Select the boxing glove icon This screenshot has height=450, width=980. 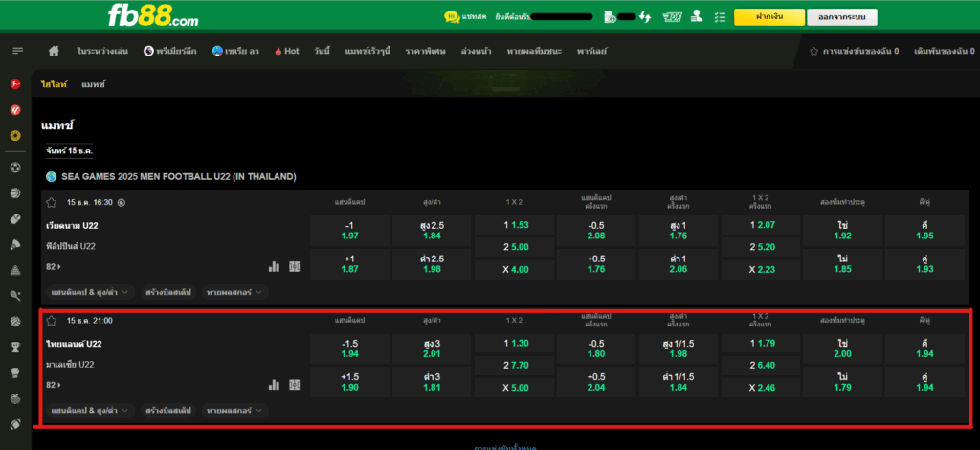15,372
